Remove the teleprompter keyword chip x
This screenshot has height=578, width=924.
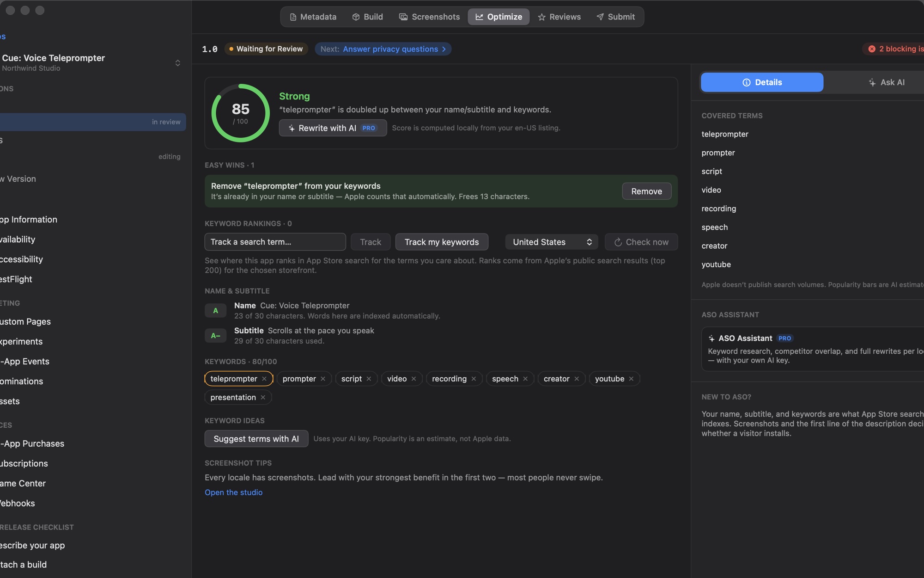[x=264, y=379]
